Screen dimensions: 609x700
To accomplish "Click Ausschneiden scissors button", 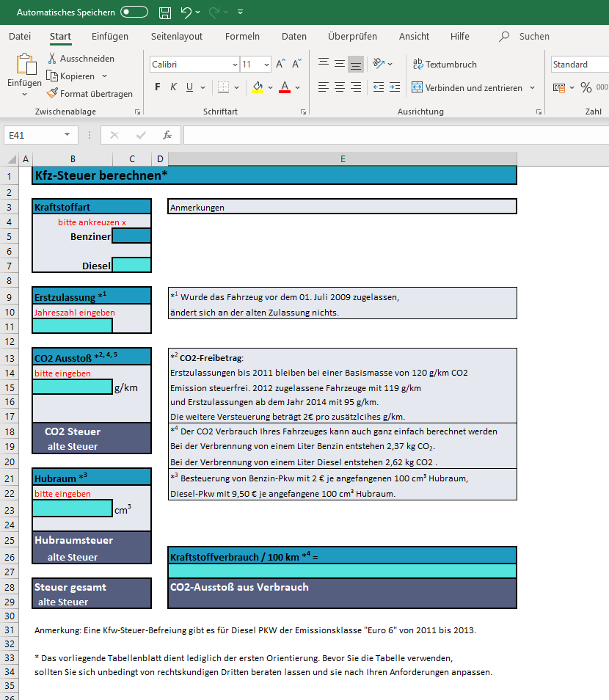I will (81, 59).
